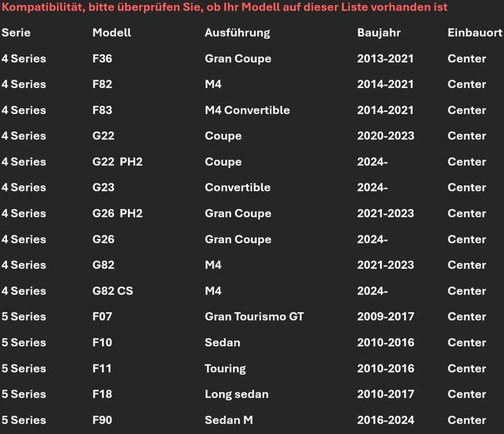The height and width of the screenshot is (434, 504).
Task: Select the Gran Tourismo GT cell
Action: (x=254, y=317)
